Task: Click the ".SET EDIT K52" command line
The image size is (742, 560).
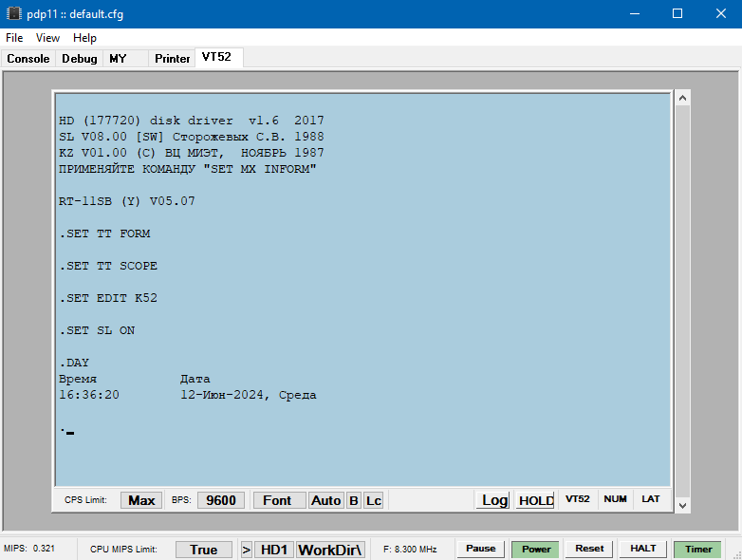Action: click(x=108, y=298)
